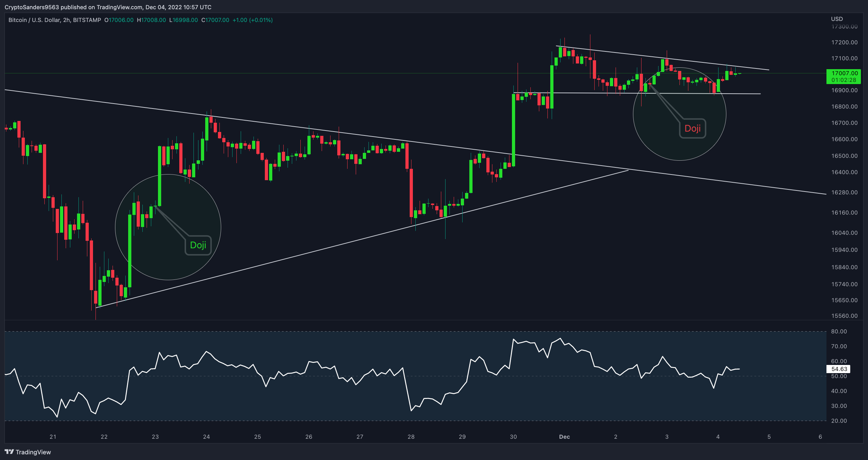
Task: Click the 17100.00 price axis label
Action: [x=844, y=58]
